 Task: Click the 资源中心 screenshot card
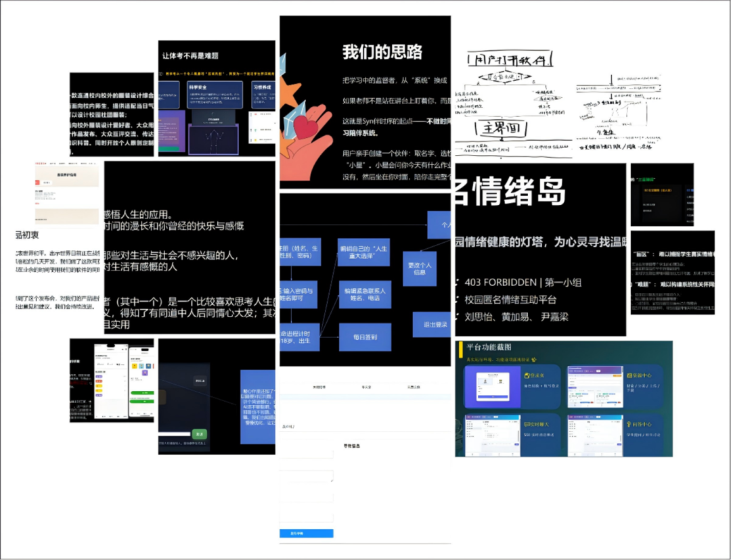(615, 387)
